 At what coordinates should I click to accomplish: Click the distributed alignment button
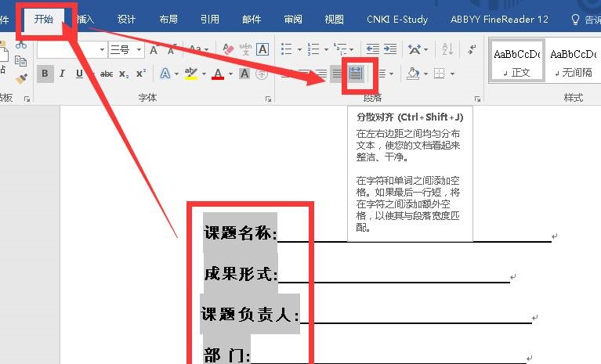[356, 73]
